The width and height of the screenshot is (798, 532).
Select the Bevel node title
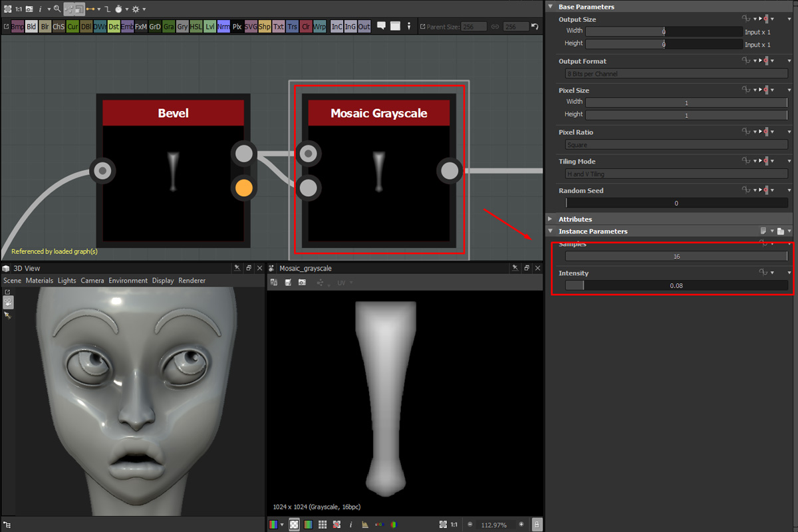pyautogui.click(x=173, y=113)
